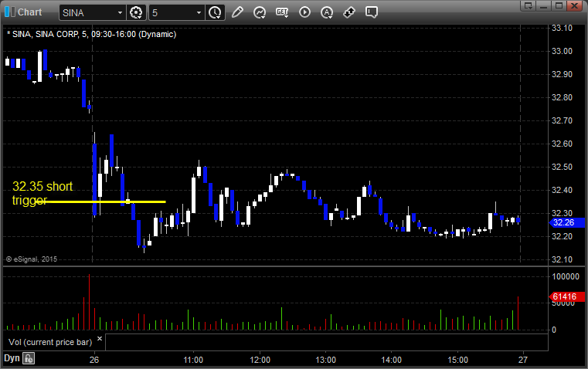Click date label 26 on time axis
Screen dimensions: 588x369
[x=94, y=360]
